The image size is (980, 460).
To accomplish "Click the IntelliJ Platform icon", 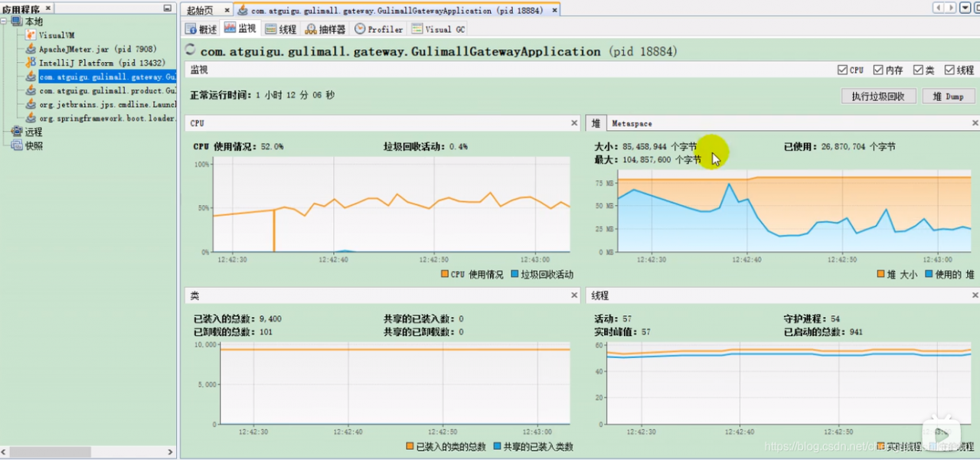I will [31, 63].
